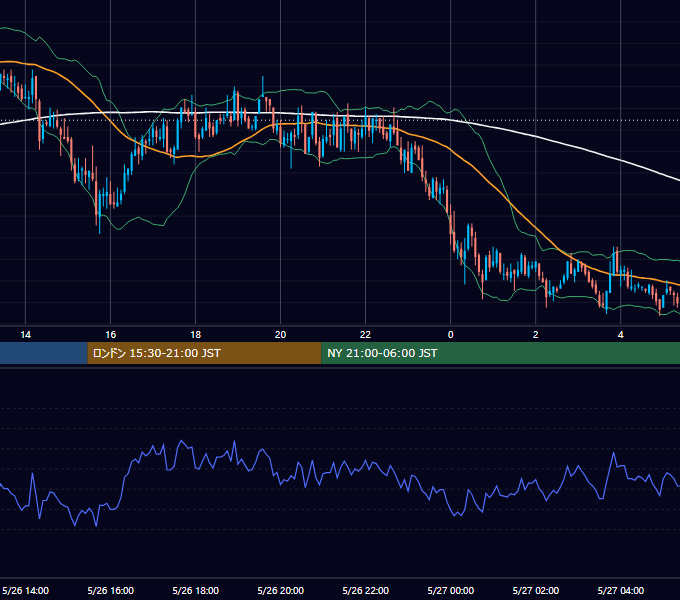
Task: Click the 14 hour label on price chart axis
Action: (x=26, y=335)
